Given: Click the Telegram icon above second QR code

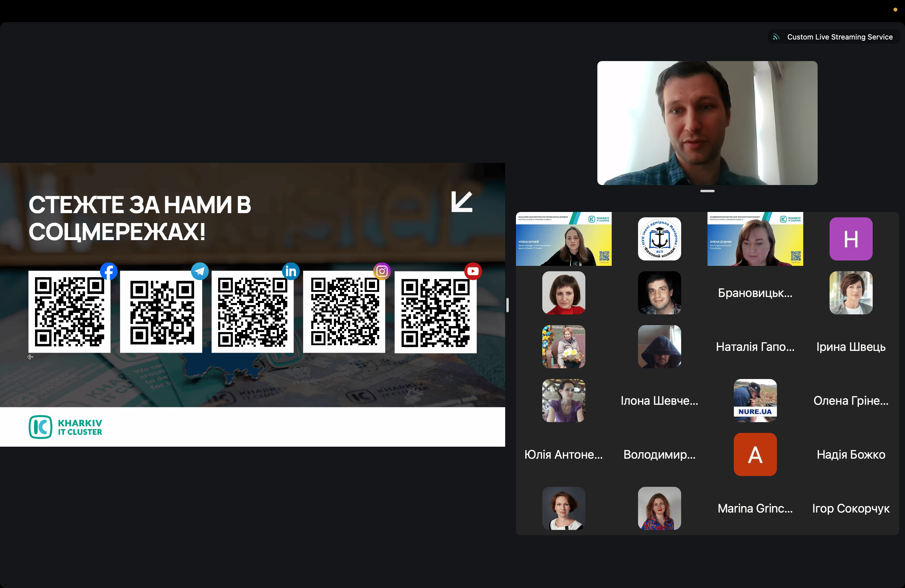Looking at the screenshot, I should click(x=200, y=271).
